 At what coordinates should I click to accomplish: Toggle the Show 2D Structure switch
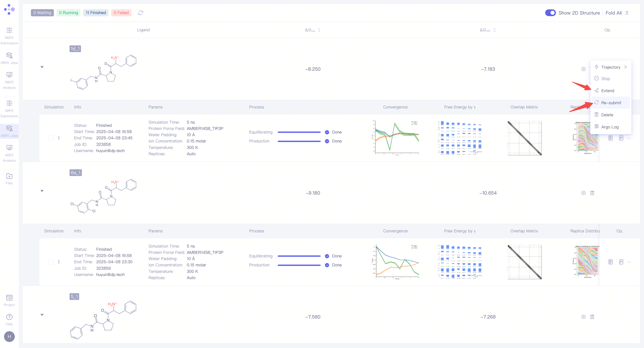coord(550,13)
